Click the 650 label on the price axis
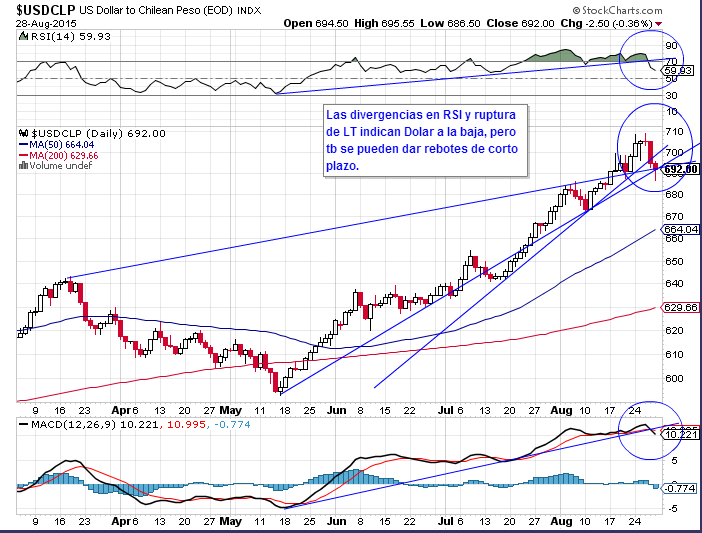Image resolution: width=702 pixels, height=533 pixels. tap(674, 261)
